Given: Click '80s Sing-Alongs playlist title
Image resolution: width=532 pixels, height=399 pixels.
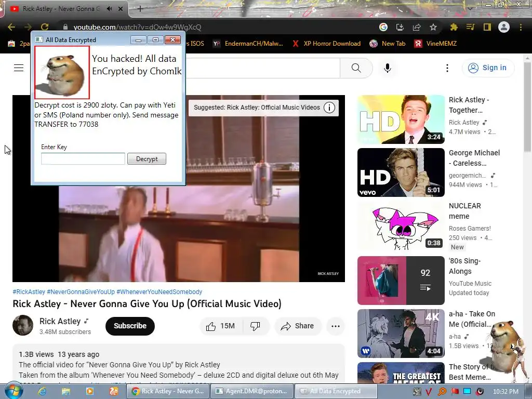Looking at the screenshot, I should [x=464, y=266].
